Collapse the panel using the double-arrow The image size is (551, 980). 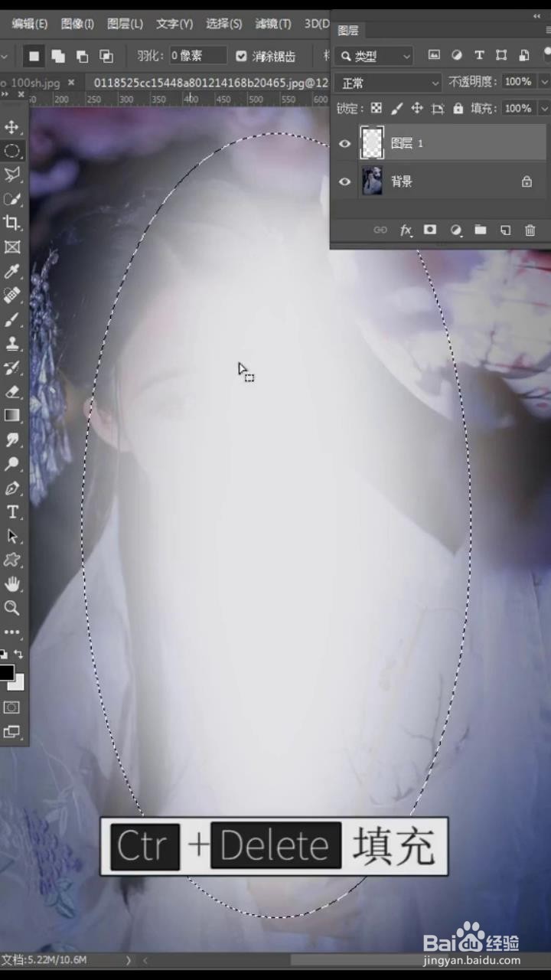click(536, 16)
